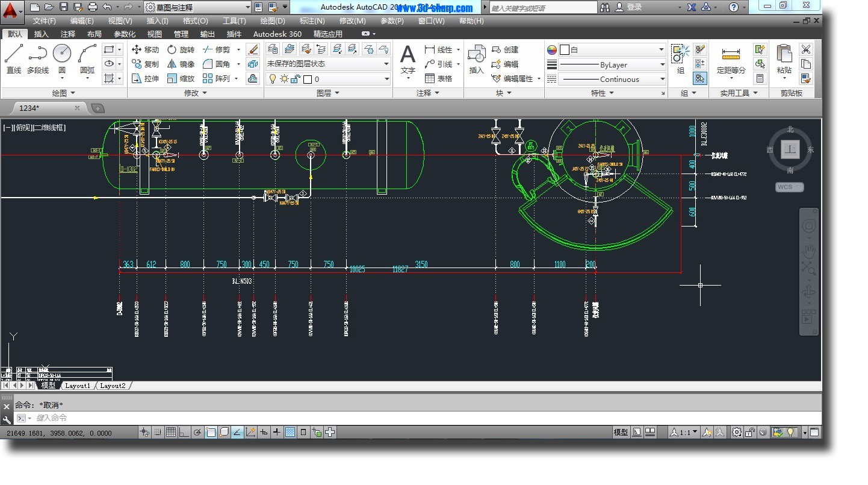Click the erase tool icon in Modify panel
The width and height of the screenshot is (868, 485).
(x=253, y=49)
